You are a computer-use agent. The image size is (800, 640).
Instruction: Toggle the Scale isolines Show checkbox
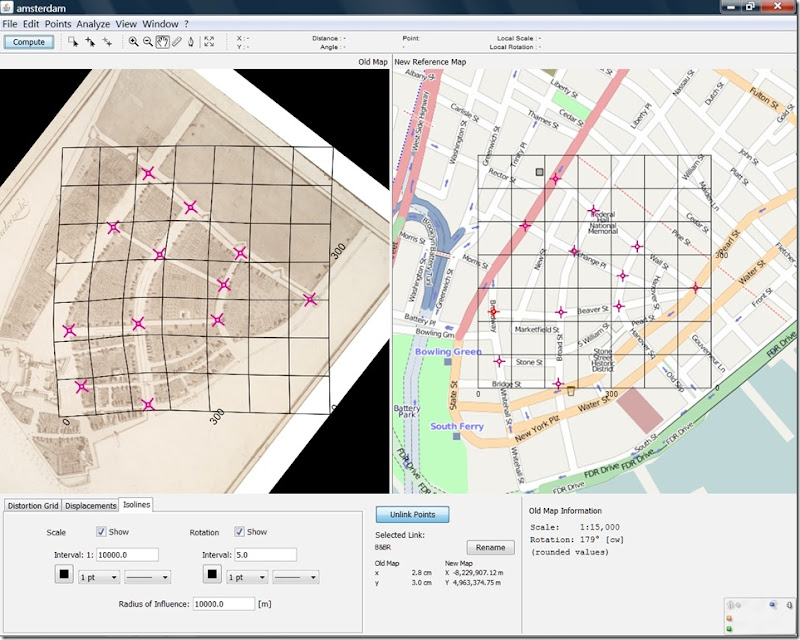(102, 532)
